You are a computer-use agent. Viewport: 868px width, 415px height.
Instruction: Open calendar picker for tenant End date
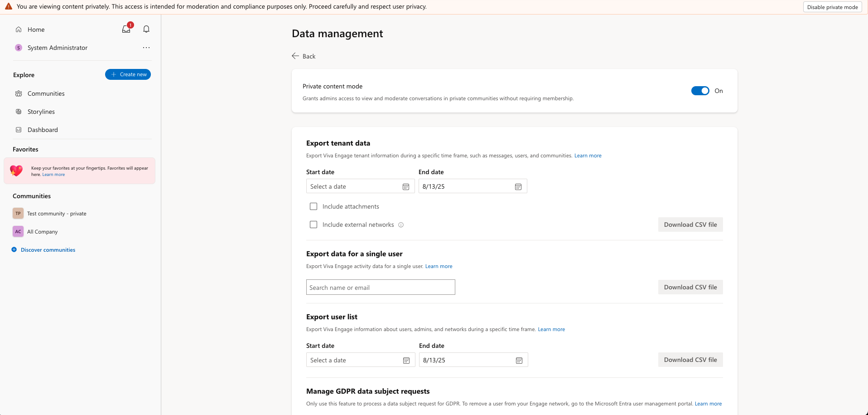click(x=518, y=187)
